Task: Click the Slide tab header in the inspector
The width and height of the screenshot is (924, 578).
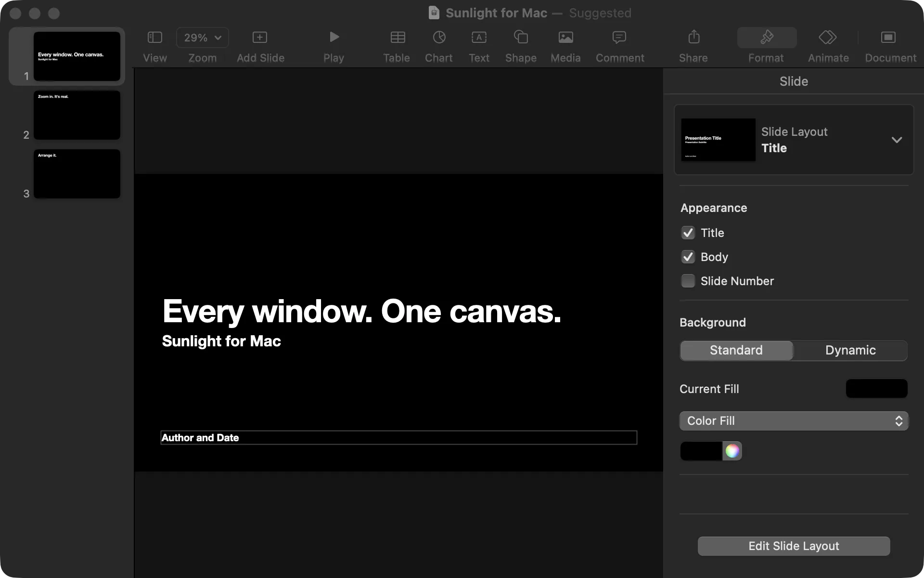Action: coord(794,81)
